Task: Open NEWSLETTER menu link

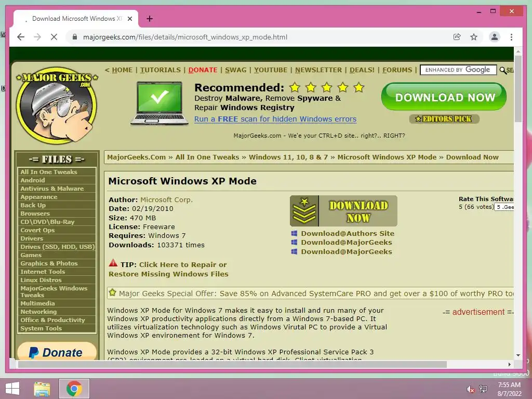Action: tap(318, 70)
